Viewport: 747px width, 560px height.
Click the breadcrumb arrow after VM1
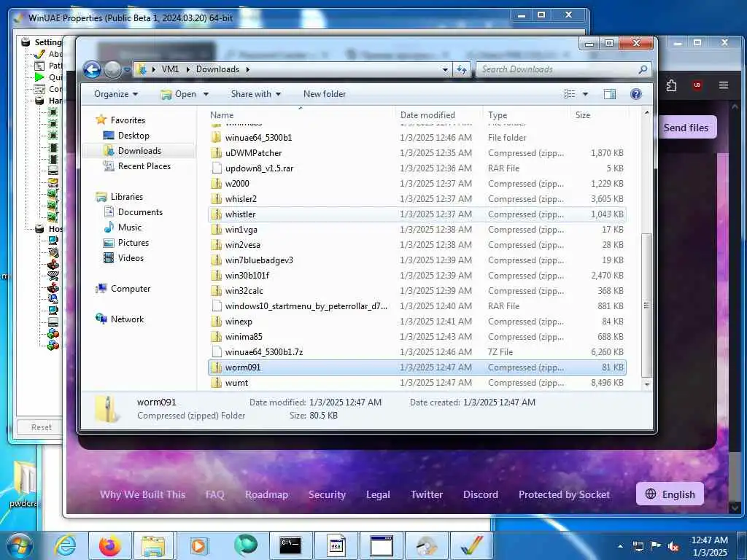click(187, 69)
